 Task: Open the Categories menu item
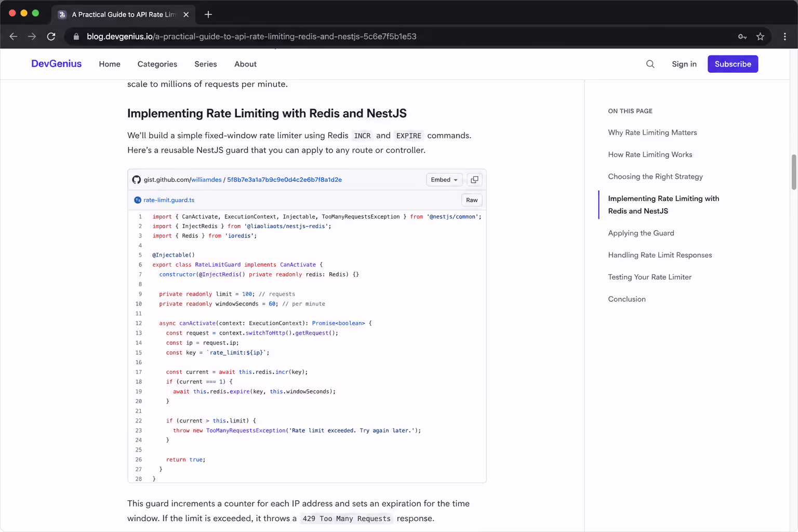tap(157, 64)
